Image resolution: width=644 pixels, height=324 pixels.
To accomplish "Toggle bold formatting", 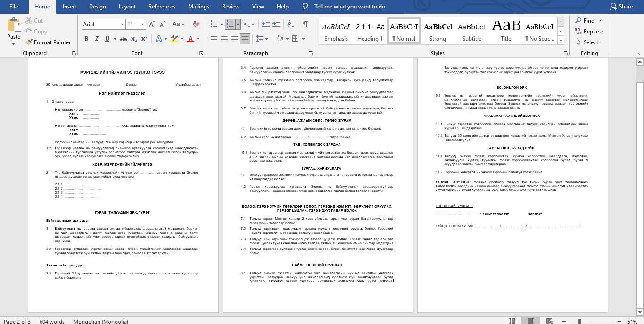I will tap(86, 39).
